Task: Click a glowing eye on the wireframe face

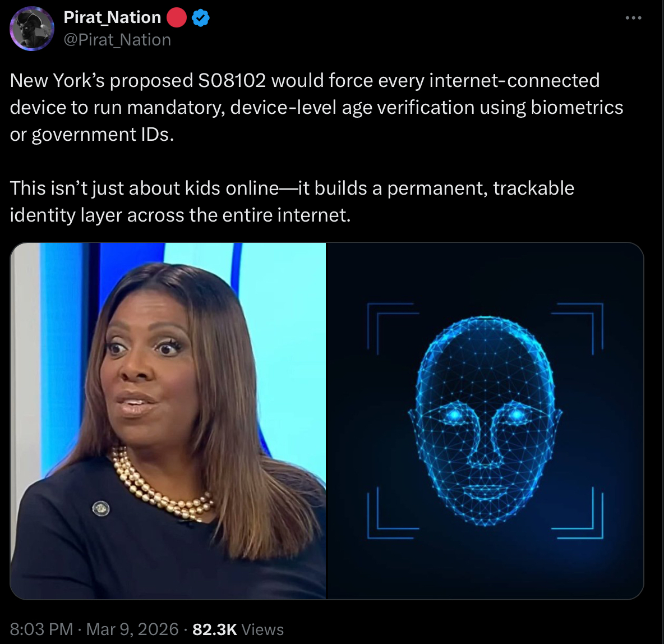Action: click(455, 413)
